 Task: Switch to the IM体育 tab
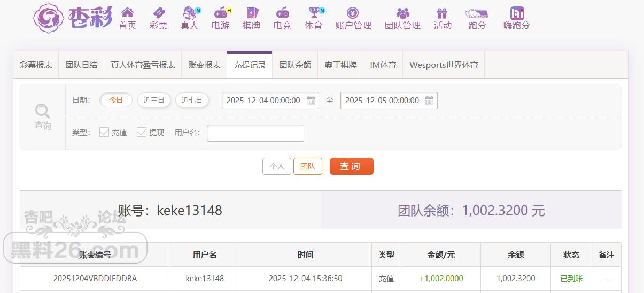pyautogui.click(x=383, y=65)
